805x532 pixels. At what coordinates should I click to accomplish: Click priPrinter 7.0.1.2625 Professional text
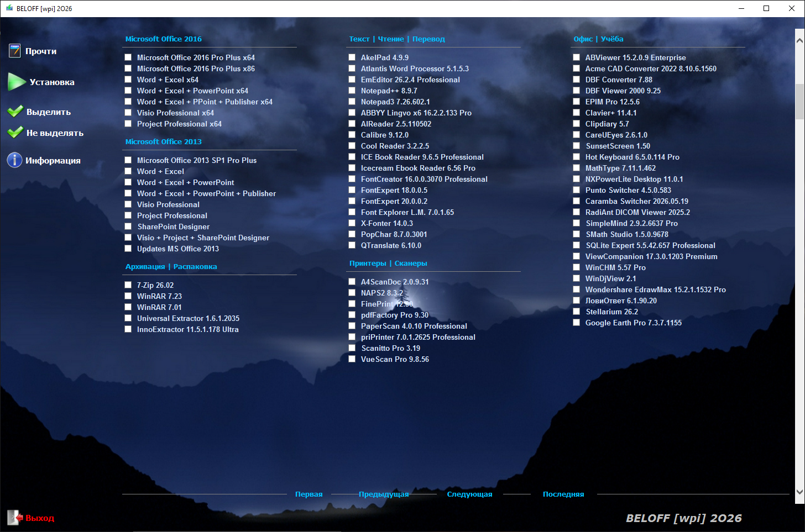418,337
